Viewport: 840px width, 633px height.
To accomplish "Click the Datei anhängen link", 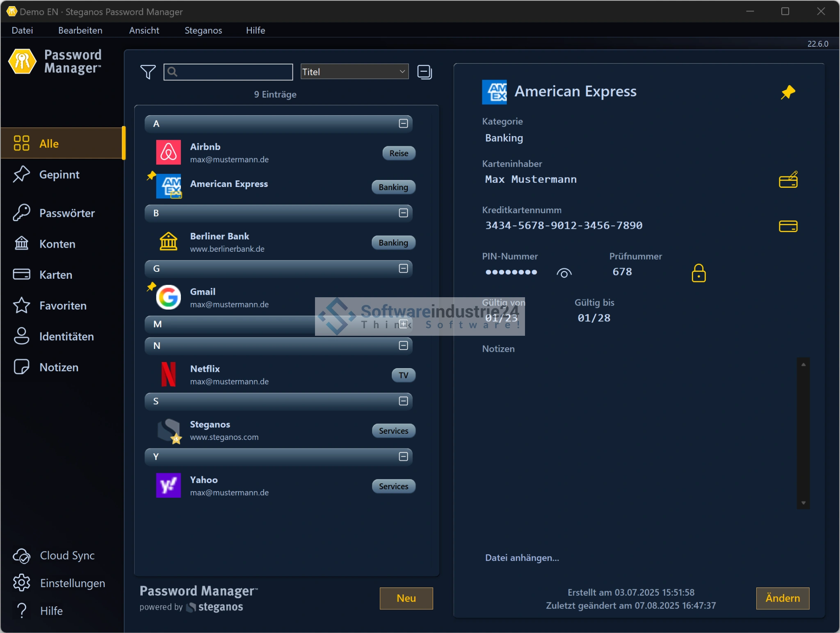I will [522, 558].
